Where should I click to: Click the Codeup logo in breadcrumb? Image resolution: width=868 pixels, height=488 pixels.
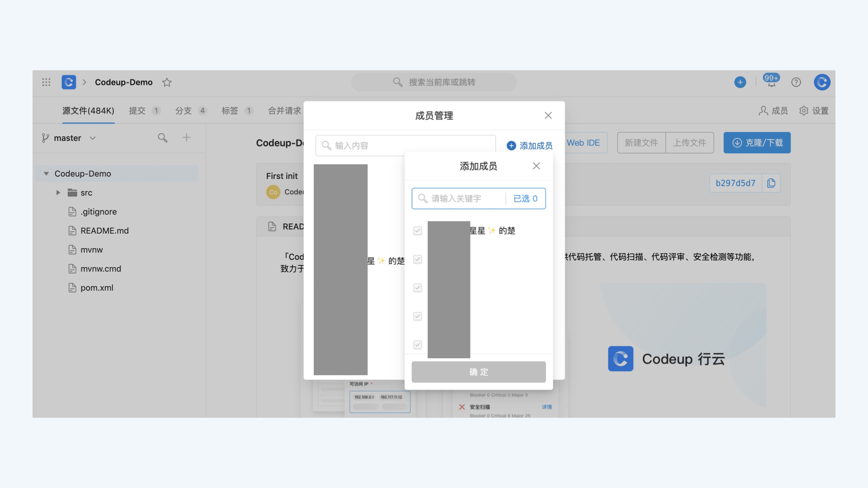[69, 82]
